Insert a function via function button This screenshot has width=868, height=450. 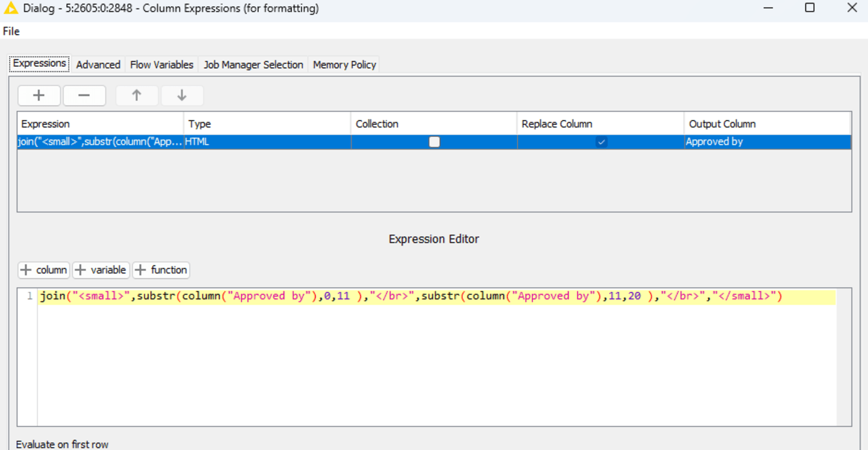pyautogui.click(x=161, y=270)
